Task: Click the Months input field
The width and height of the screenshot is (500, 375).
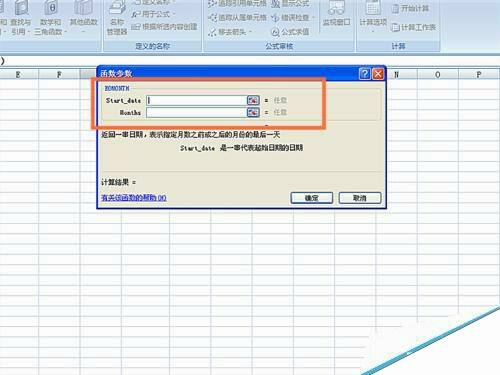Action: pyautogui.click(x=196, y=112)
